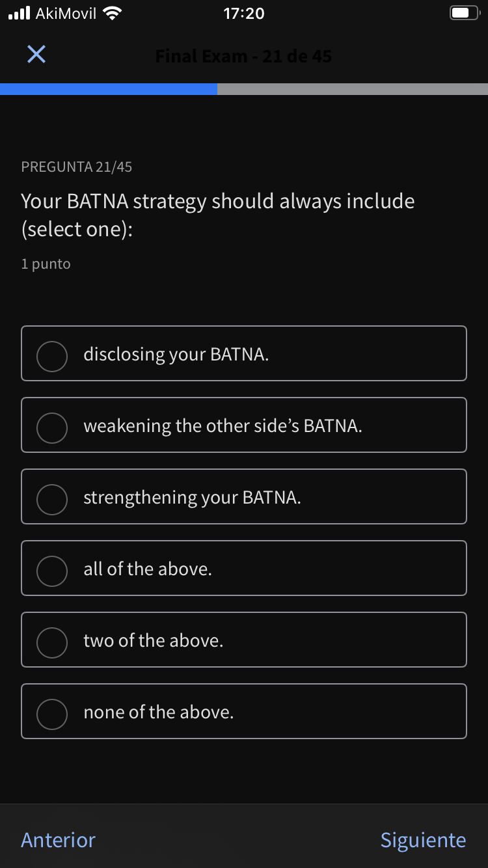Image resolution: width=488 pixels, height=868 pixels.
Task: Tap the 'Final Exam - 21 de 45' header
Action: tap(243, 56)
